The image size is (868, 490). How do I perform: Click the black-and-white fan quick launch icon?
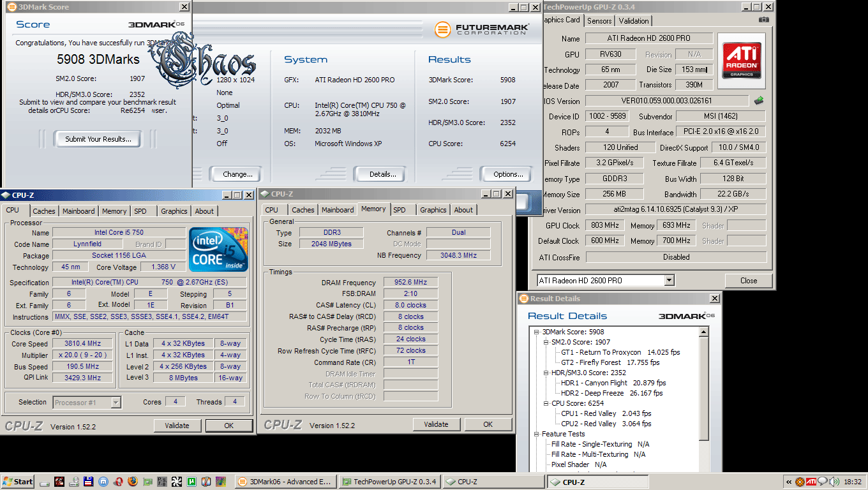176,482
